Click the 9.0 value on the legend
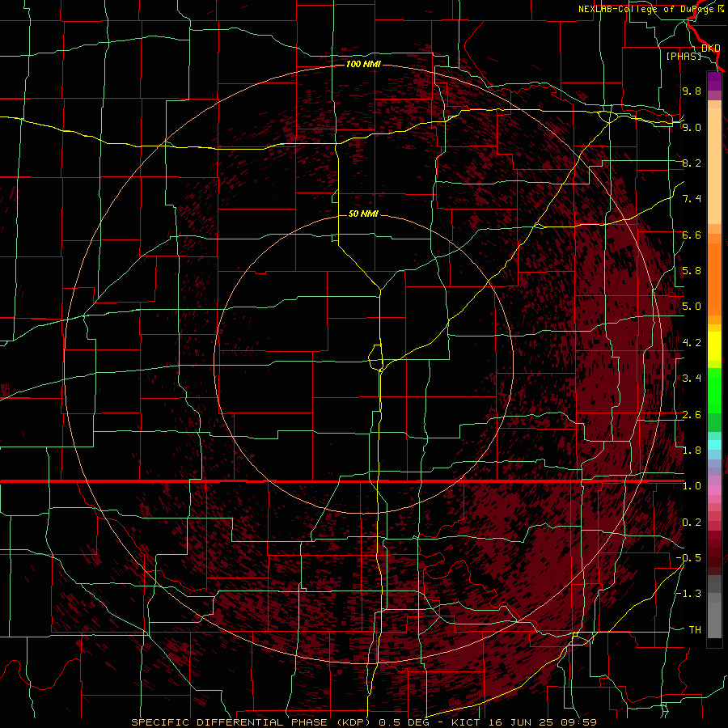This screenshot has height=728, width=728. click(x=692, y=127)
